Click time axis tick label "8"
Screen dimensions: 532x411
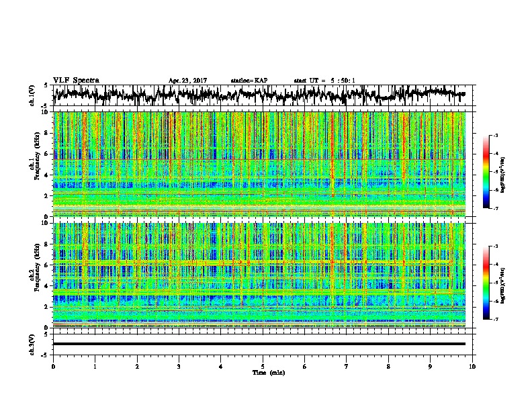388,367
